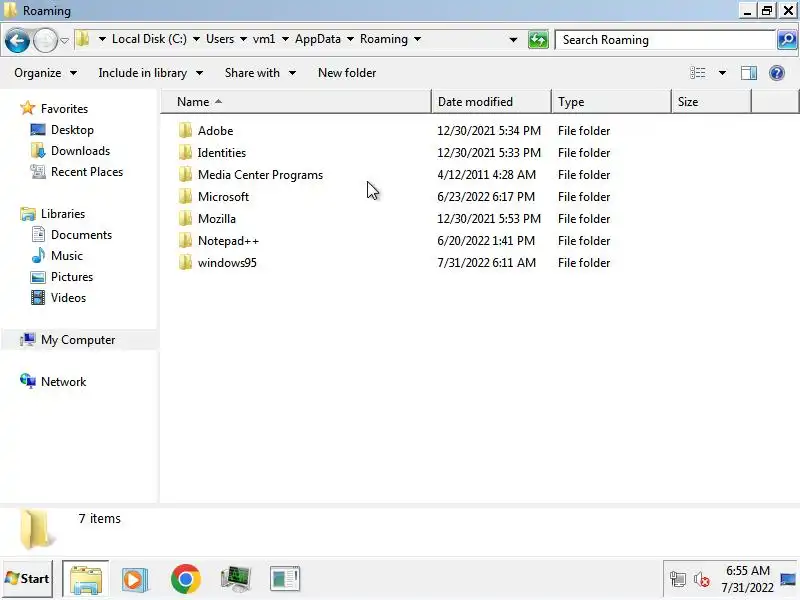Click the search magnifier icon
Screen dimensions: 800x600
pos(787,40)
